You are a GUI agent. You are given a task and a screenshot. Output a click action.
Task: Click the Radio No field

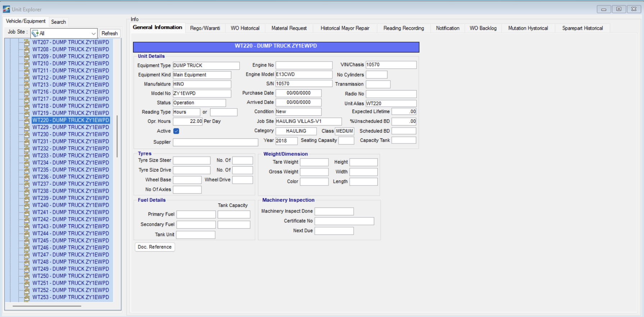pyautogui.click(x=391, y=94)
